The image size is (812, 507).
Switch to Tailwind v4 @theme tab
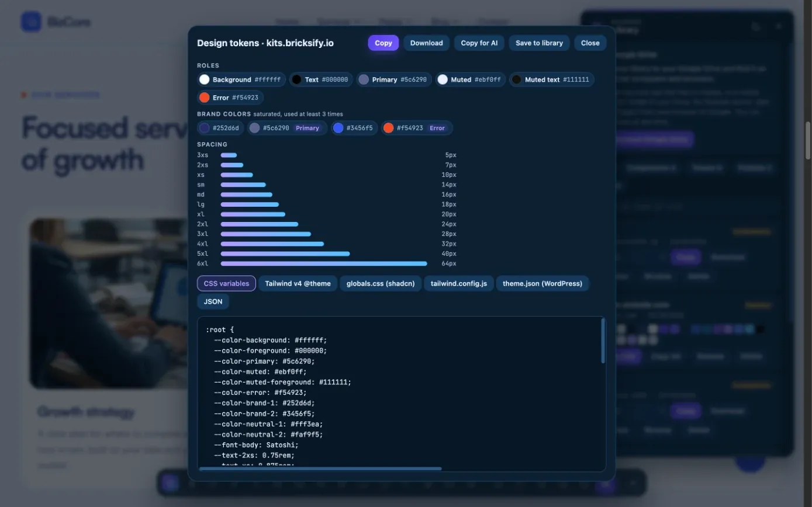click(x=298, y=283)
